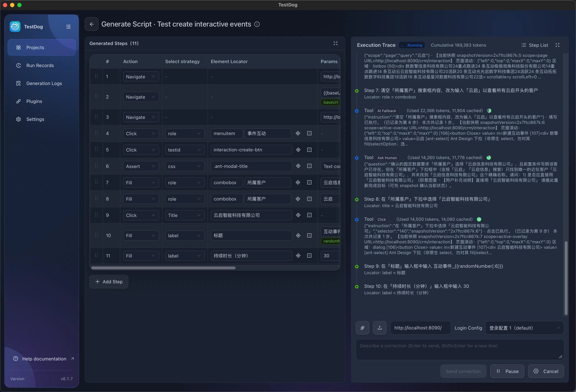Screen dimensions: 576x392
Task: Click the Step 8 entry in the trace
Action: coord(428,202)
